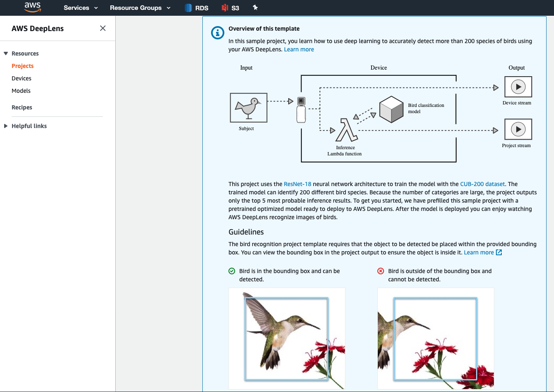Click the external link icon after Guidelines

499,252
